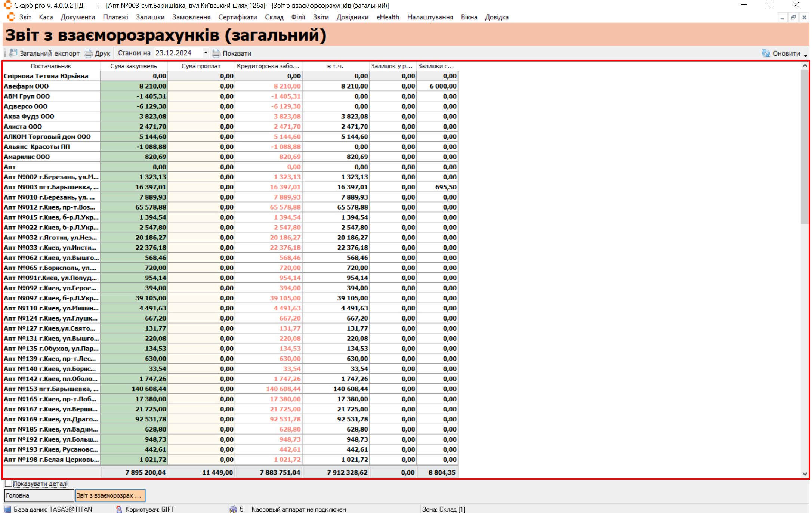Screen dimensions: 812x513
Task: Sort by the Сума закупівель column header
Action: (x=134, y=66)
